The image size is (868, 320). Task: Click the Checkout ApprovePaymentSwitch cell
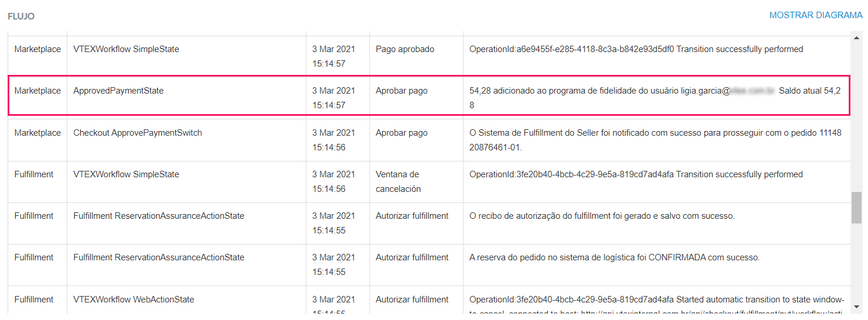coord(186,140)
